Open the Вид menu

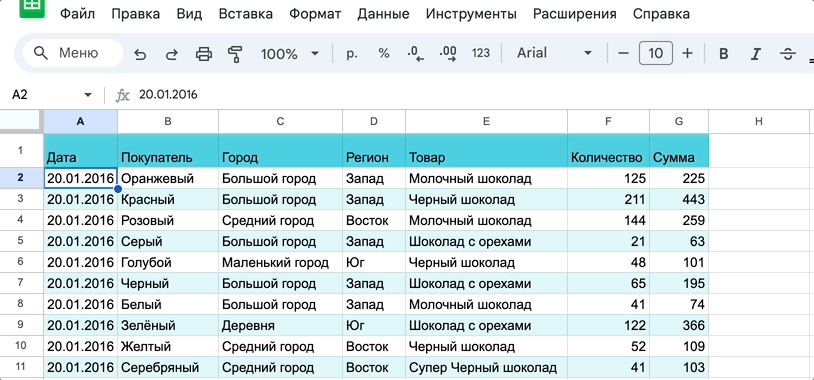point(189,14)
